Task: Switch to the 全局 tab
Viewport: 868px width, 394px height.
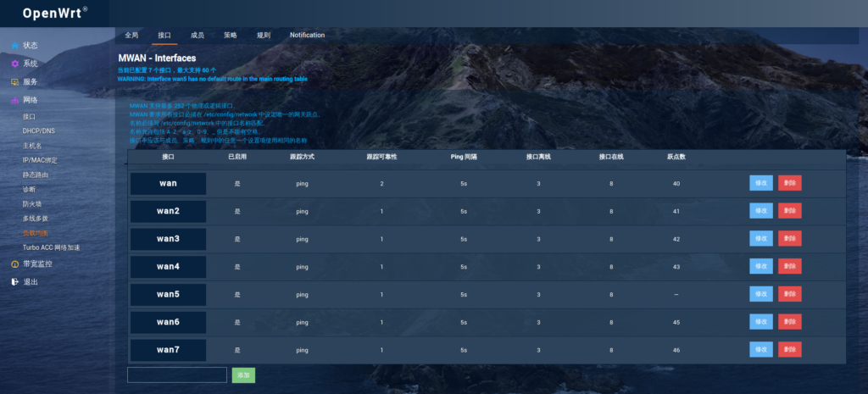Action: [131, 36]
